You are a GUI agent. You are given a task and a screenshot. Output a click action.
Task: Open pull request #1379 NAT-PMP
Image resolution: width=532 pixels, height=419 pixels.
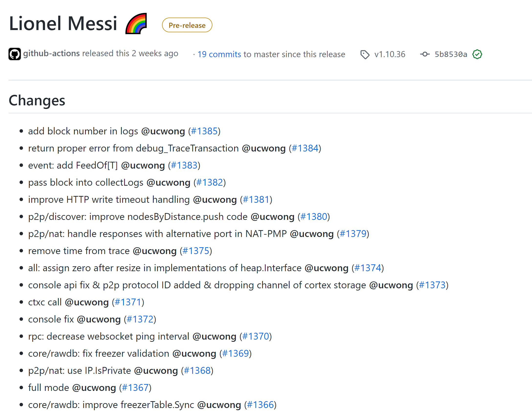tap(353, 234)
